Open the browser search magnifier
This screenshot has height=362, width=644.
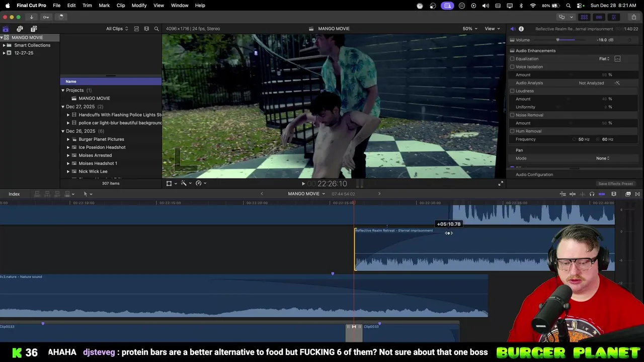point(156,29)
